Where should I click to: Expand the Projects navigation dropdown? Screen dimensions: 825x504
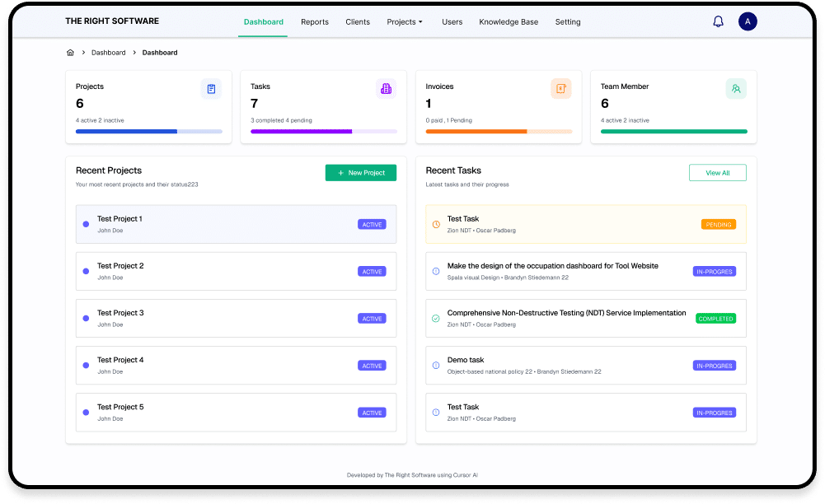coord(405,22)
